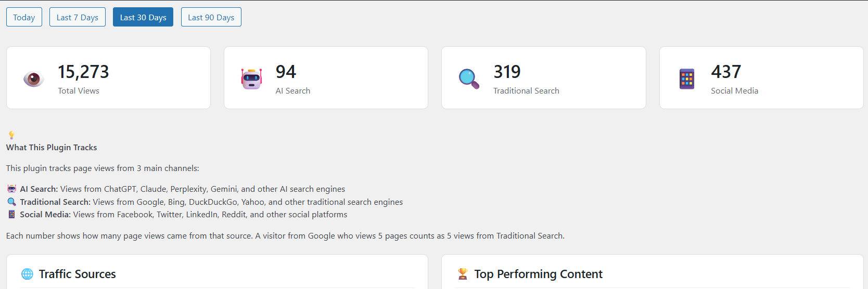Select the Last 7 Days filter
The height and width of the screenshot is (289, 868).
click(x=78, y=17)
